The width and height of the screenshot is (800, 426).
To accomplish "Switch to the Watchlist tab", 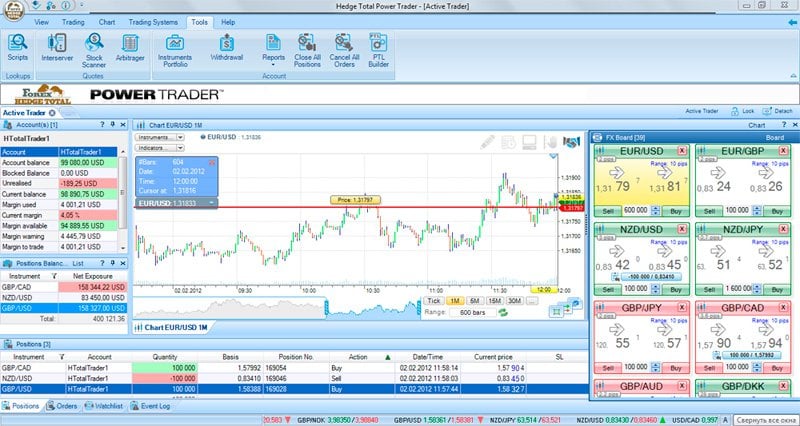I will tap(104, 406).
